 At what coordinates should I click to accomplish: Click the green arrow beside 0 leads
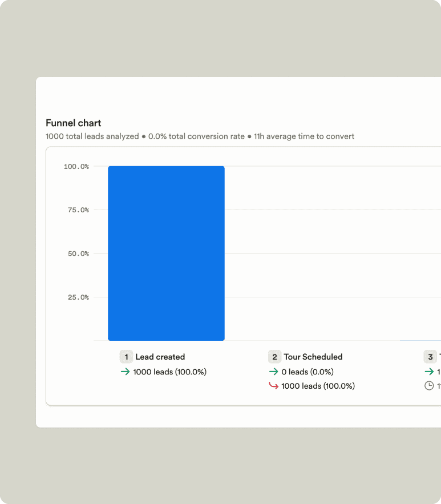273,372
